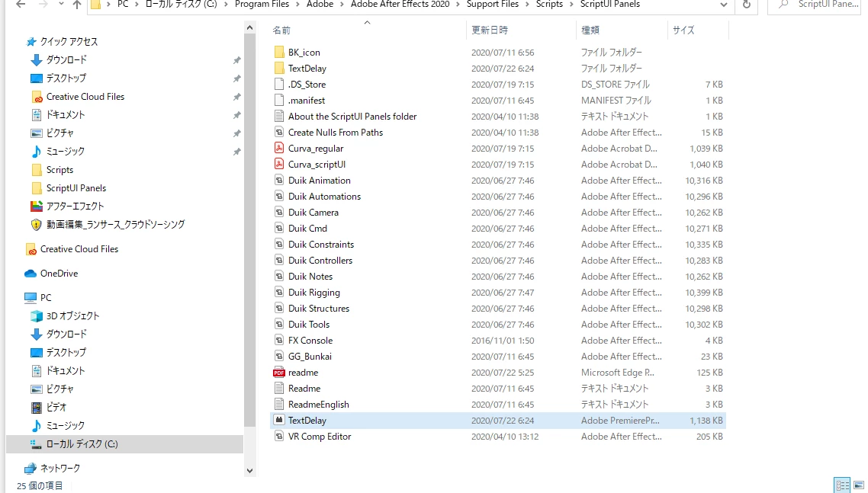
Task: Select About the ScriptUI Panels folder file
Action: click(x=352, y=117)
